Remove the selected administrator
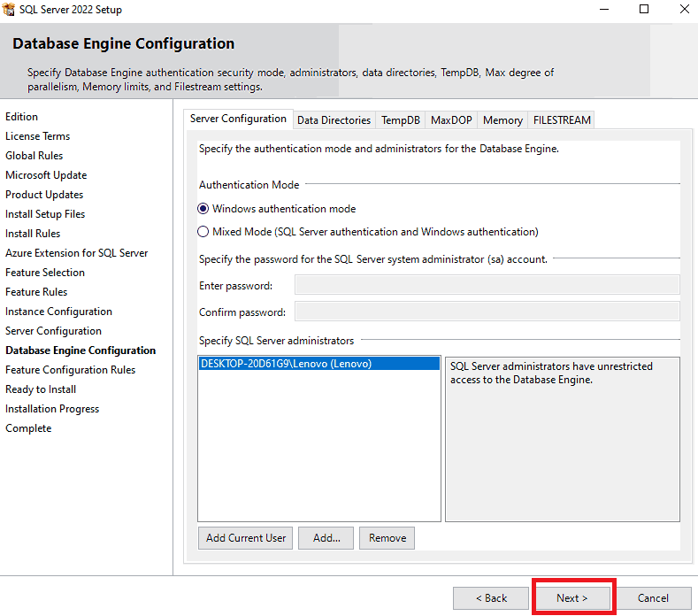Image resolution: width=698 pixels, height=616 pixels. (387, 538)
